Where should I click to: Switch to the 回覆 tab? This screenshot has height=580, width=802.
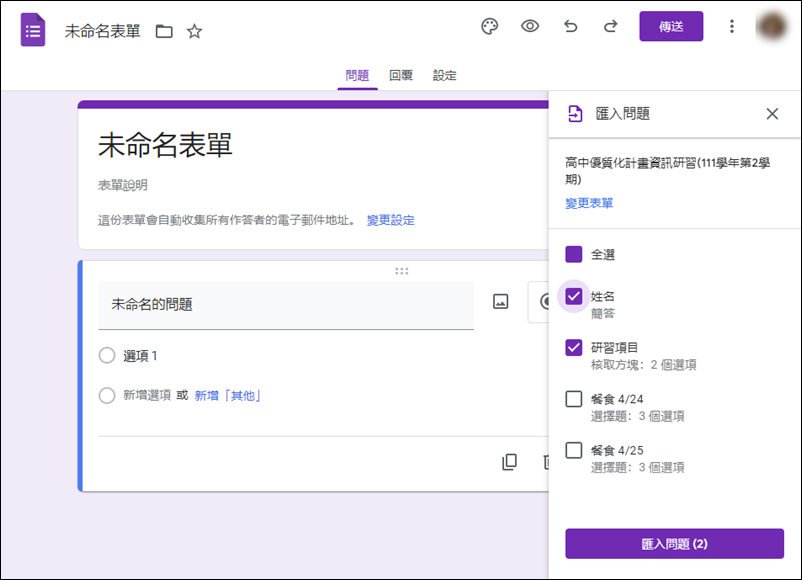point(399,74)
